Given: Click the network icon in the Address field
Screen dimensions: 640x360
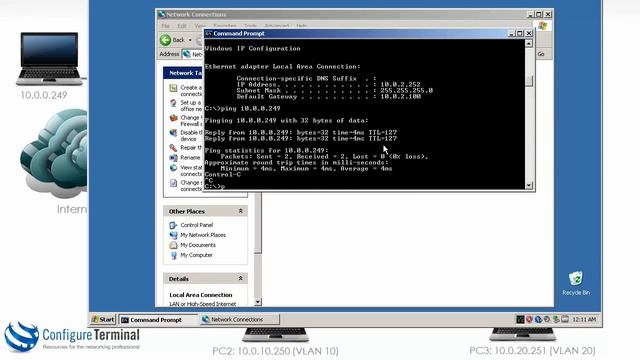Looking at the screenshot, I should (x=187, y=54).
